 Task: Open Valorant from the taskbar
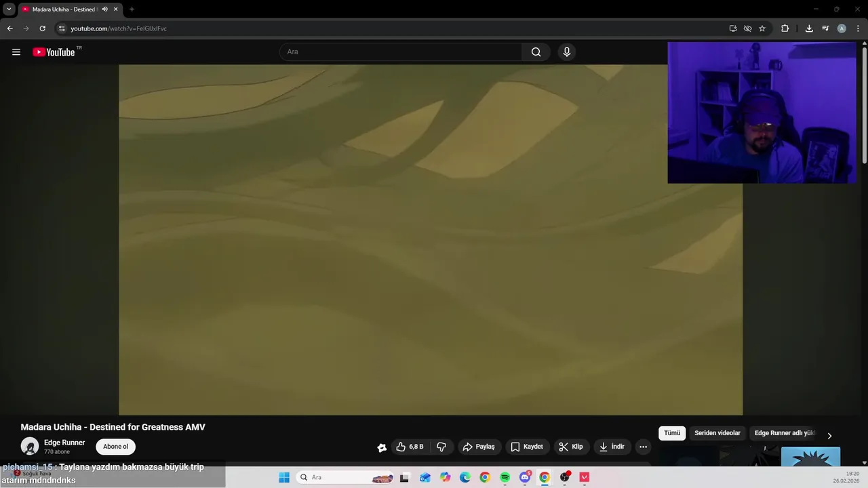tap(585, 477)
